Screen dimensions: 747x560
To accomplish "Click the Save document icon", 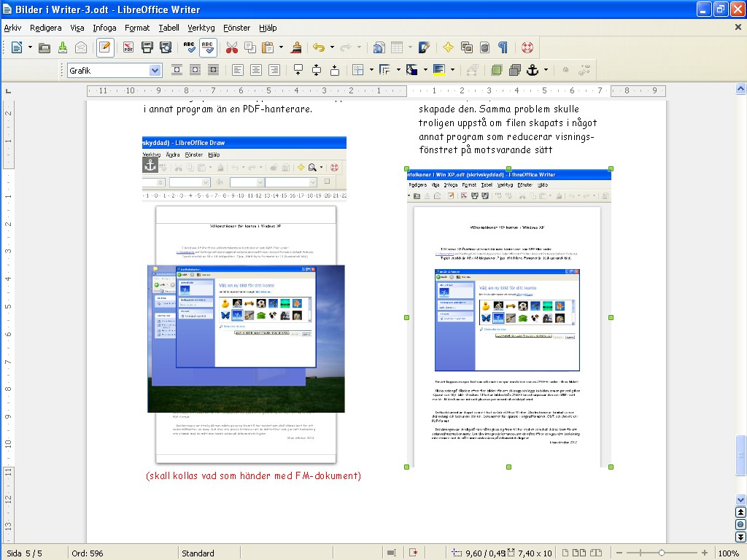I will tap(63, 47).
